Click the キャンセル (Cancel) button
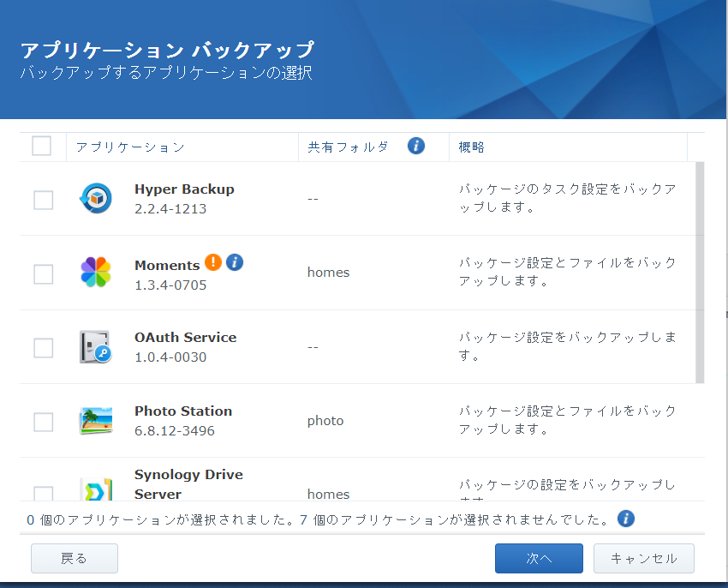This screenshot has width=728, height=588. 644,558
